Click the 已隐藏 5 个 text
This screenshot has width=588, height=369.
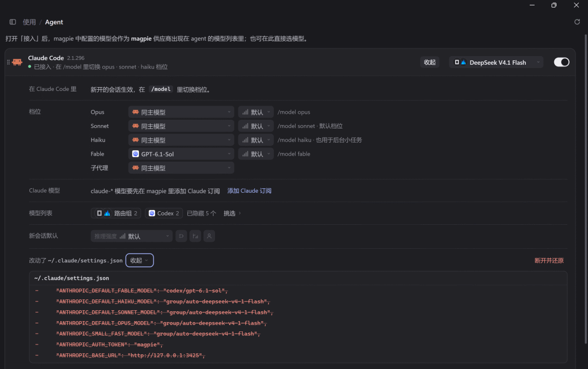coord(202,213)
